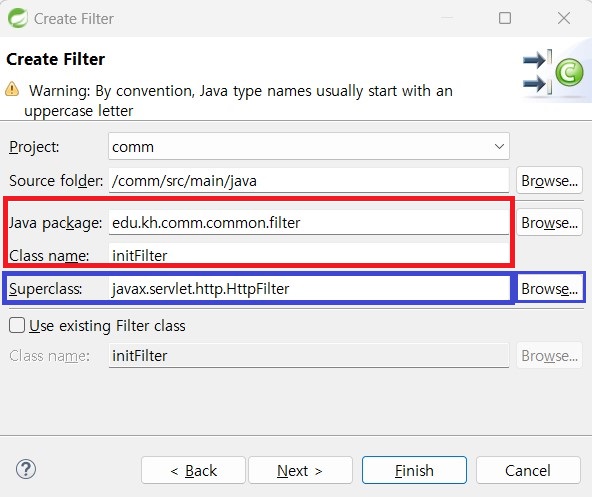
Task: Close the Create Filter dialog
Action: (x=564, y=18)
